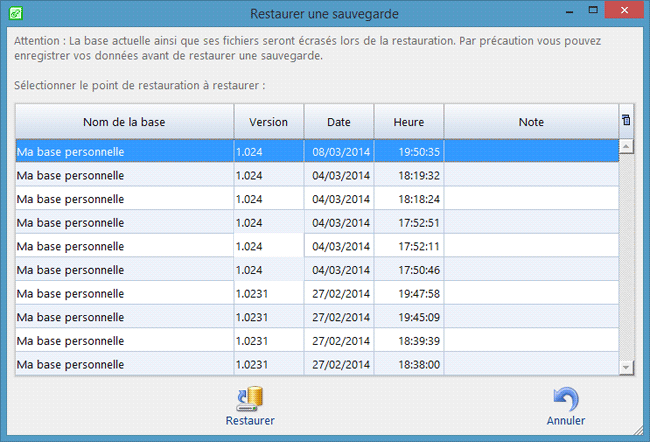This screenshot has width=650, height=442.
Task: Sort by the Nom de la base column
Action: [124, 122]
